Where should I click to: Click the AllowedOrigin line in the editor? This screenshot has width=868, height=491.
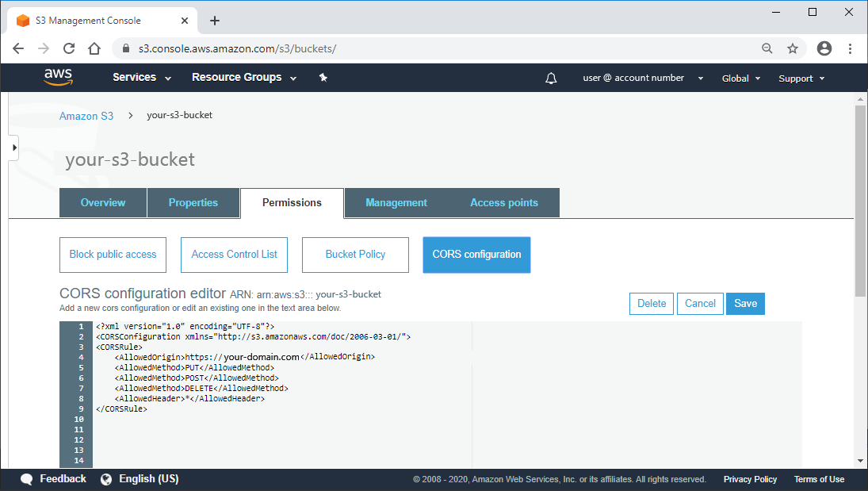point(245,357)
